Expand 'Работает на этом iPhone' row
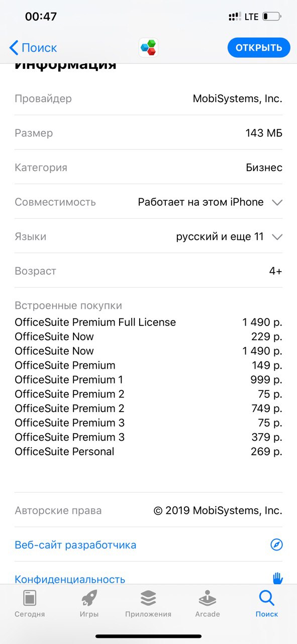 (x=148, y=202)
